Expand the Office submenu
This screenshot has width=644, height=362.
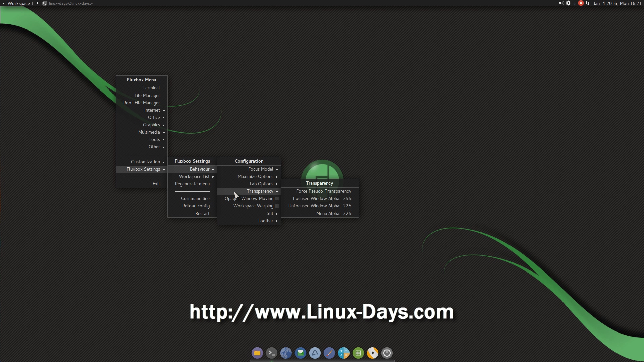tap(142, 117)
